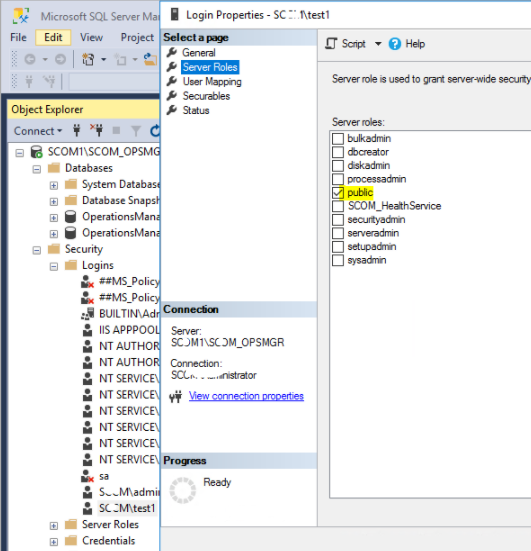Enable the diskadmin role checkbox
The width and height of the screenshot is (531, 551).
(x=338, y=166)
